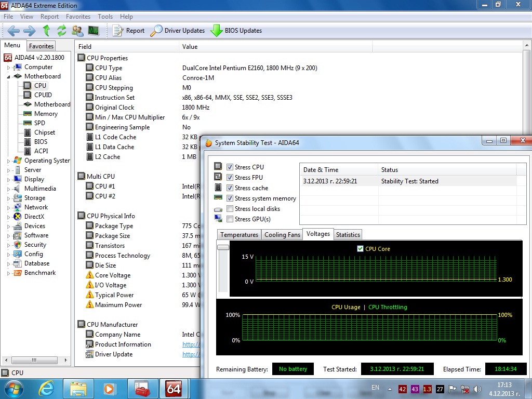This screenshot has height=399, width=532.
Task: Open Driver Updates from the toolbar
Action: click(178, 31)
